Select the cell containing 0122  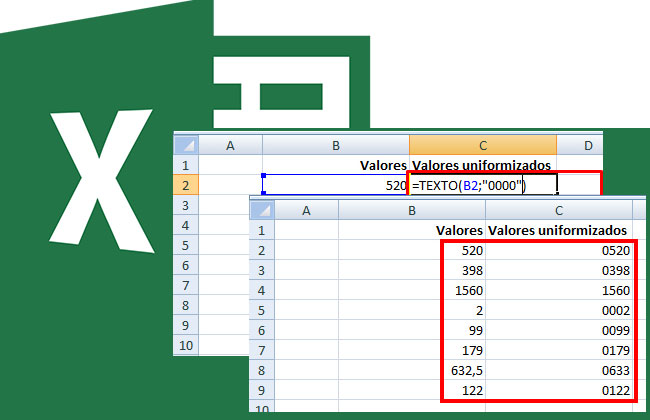[x=559, y=390]
